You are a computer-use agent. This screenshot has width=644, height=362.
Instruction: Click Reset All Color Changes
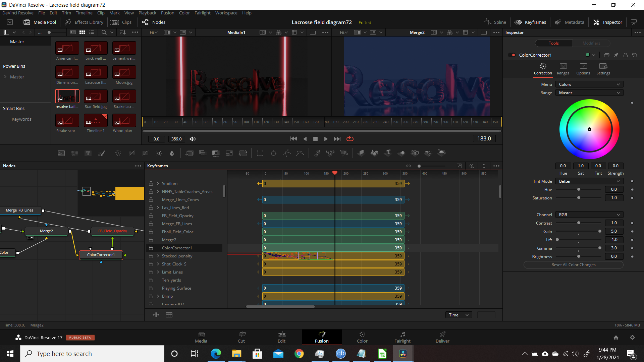[573, 265]
